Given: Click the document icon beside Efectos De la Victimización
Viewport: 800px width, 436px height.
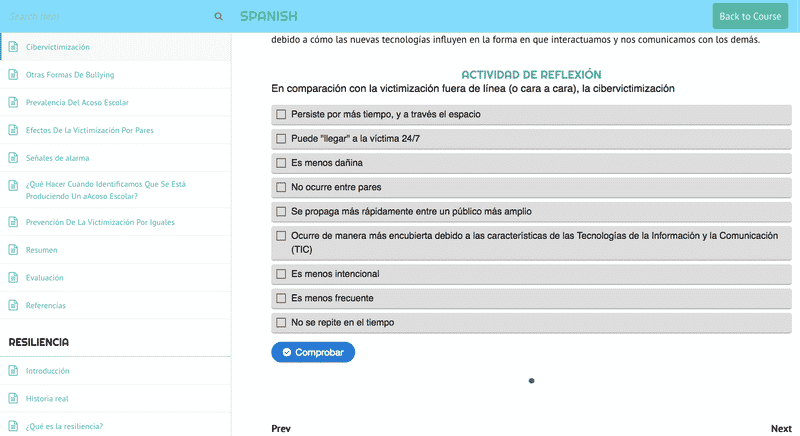Looking at the screenshot, I should tap(13, 130).
